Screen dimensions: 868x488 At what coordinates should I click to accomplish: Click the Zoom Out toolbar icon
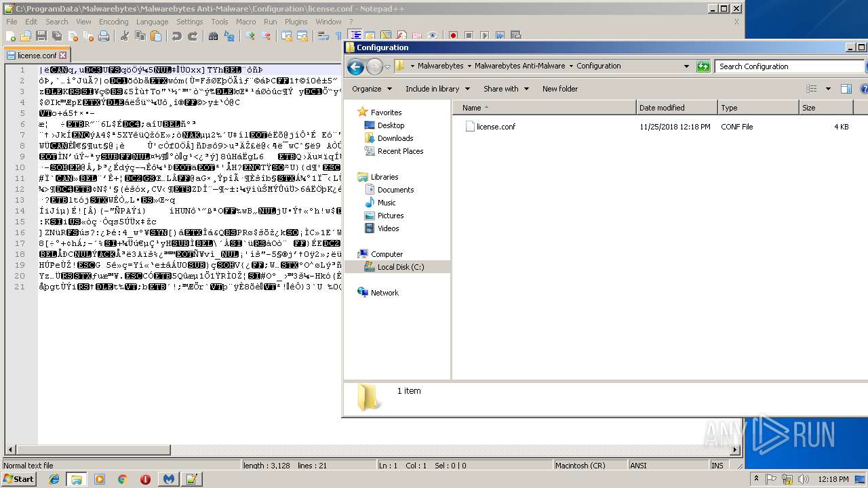click(267, 36)
